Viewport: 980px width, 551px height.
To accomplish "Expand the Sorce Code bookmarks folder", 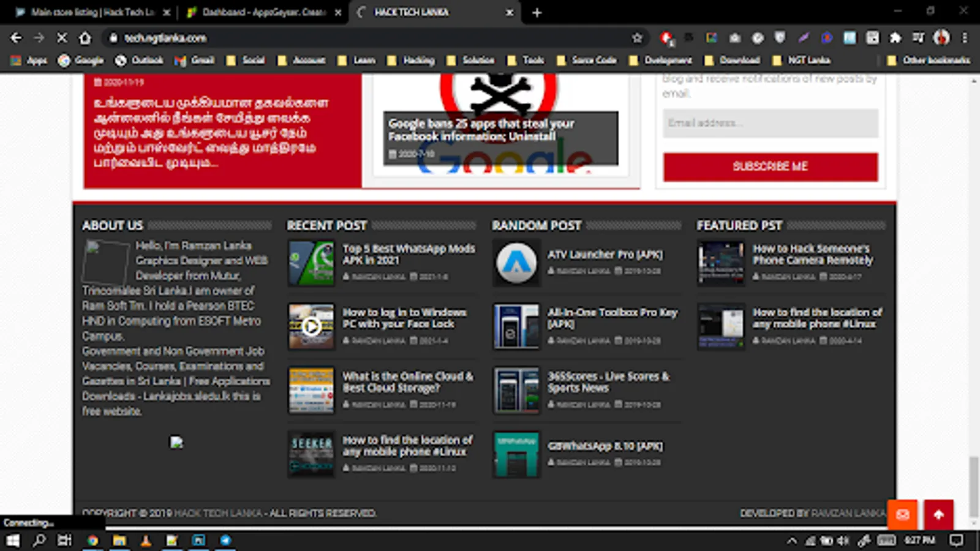I will [586, 60].
